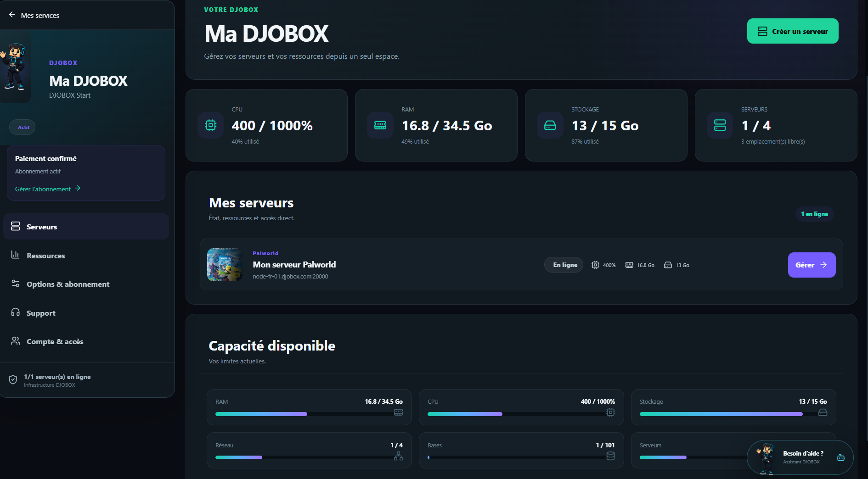Click Mon serveur Palworld title

[294, 264]
